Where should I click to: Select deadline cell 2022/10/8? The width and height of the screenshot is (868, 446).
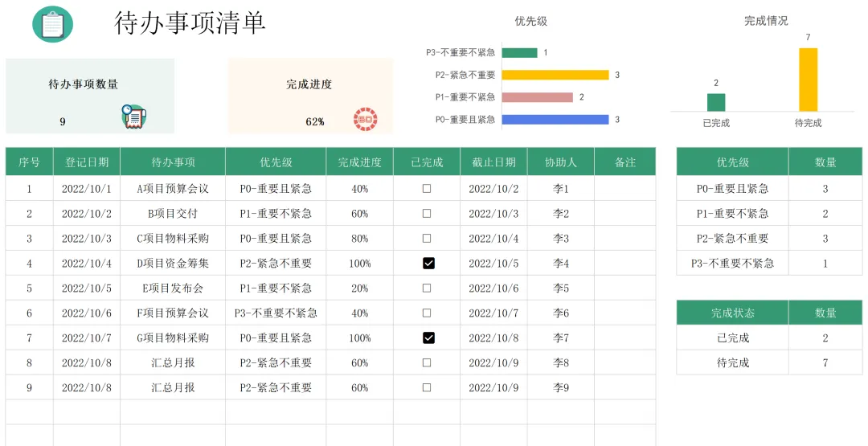(x=493, y=338)
